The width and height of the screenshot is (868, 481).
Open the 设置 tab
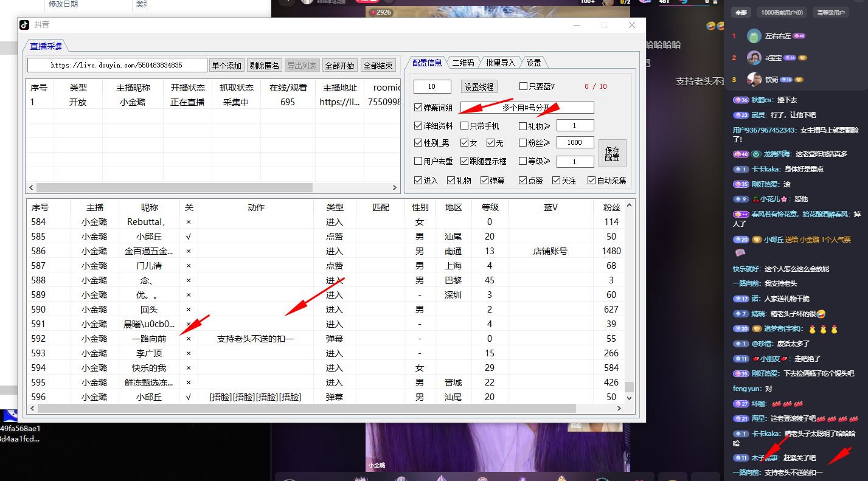click(533, 63)
